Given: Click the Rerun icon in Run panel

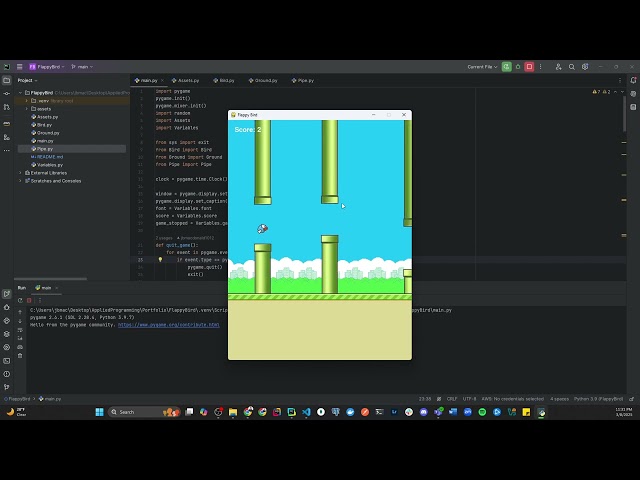Looking at the screenshot, I should (x=20, y=300).
